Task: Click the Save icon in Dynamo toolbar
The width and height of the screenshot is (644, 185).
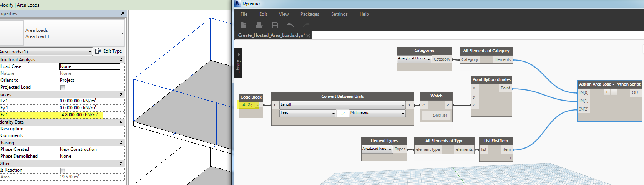Action: [x=275, y=25]
